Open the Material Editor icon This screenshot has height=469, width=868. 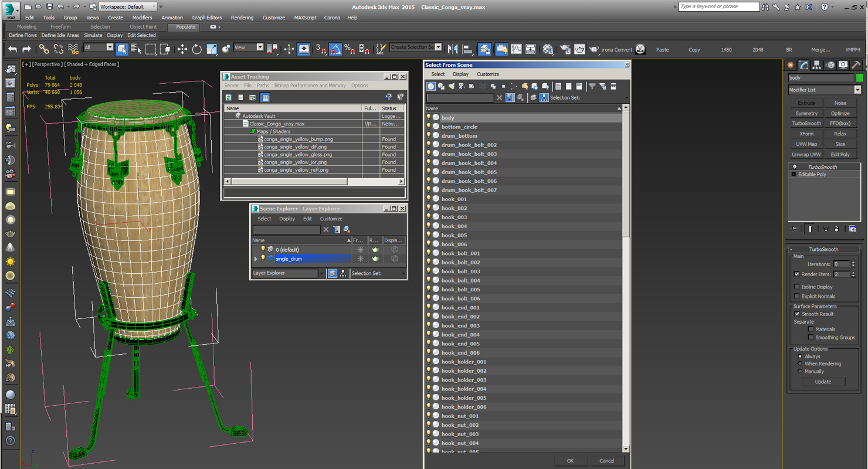click(548, 49)
